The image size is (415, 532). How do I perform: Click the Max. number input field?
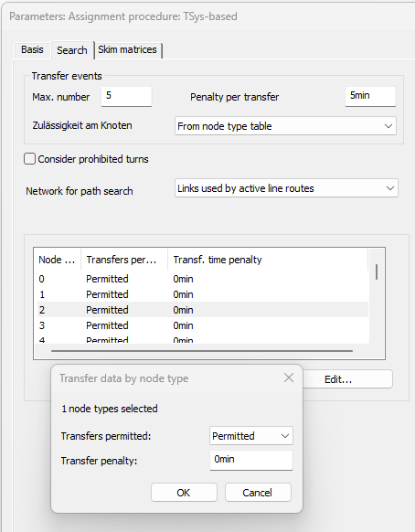pos(126,96)
